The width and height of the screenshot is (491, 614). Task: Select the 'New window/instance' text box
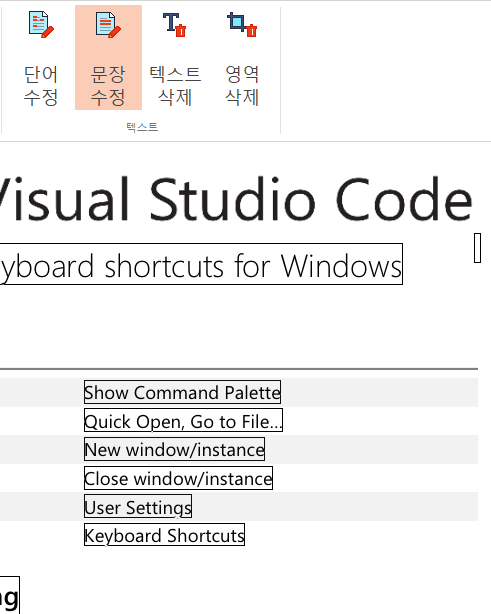[x=174, y=449]
